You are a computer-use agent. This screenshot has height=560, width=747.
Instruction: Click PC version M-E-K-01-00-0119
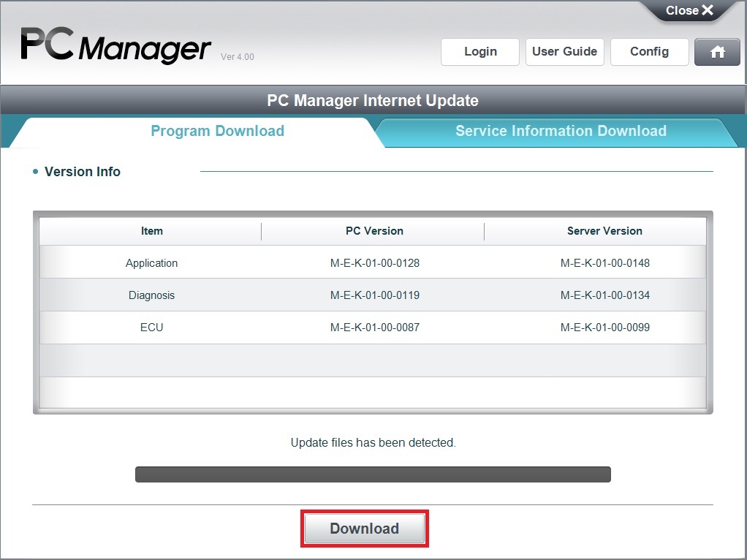click(x=375, y=295)
